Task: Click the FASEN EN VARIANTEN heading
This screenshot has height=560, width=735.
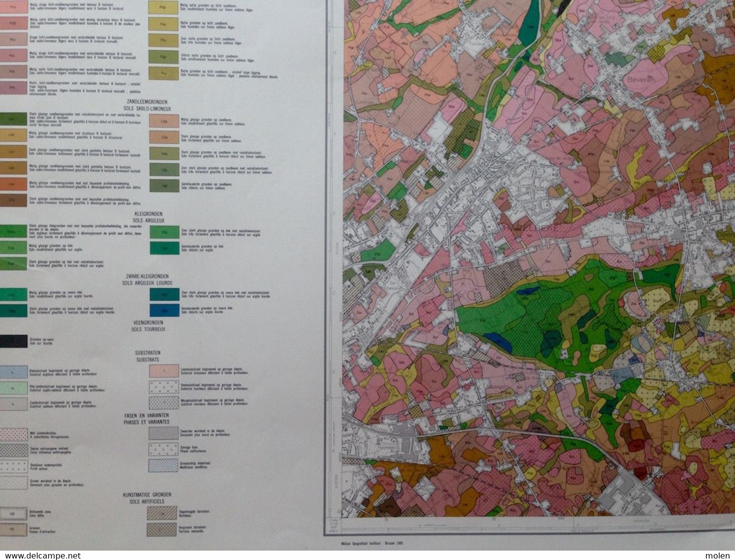Action: (147, 416)
